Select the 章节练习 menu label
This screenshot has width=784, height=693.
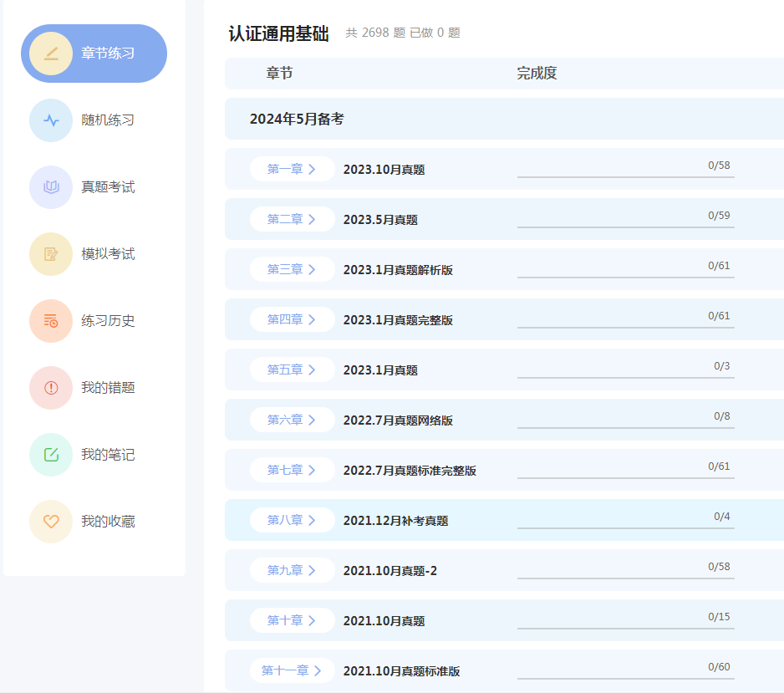108,54
